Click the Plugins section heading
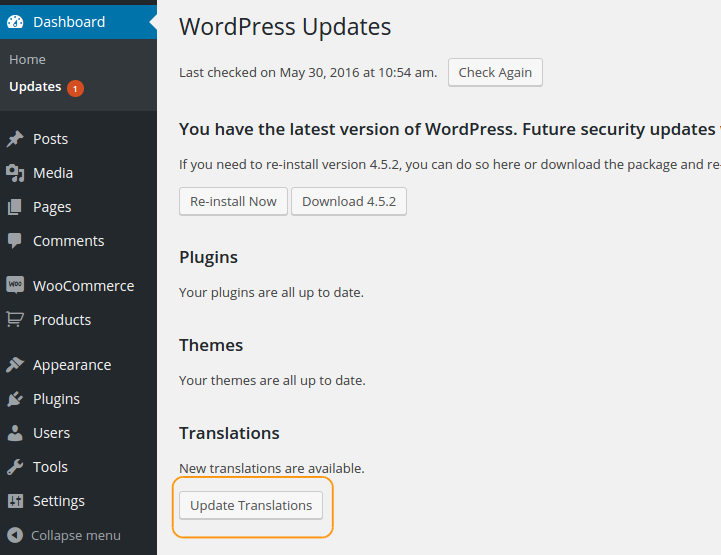 [x=208, y=257]
